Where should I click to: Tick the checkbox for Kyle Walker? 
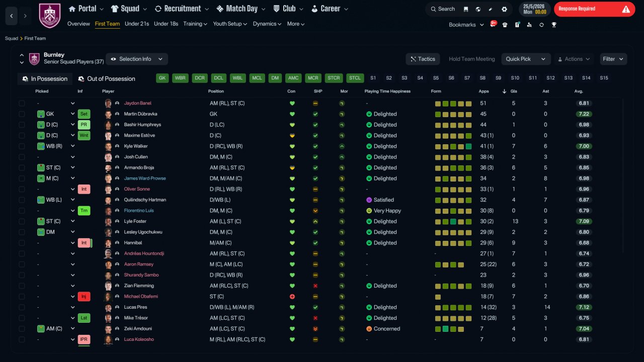(x=22, y=146)
